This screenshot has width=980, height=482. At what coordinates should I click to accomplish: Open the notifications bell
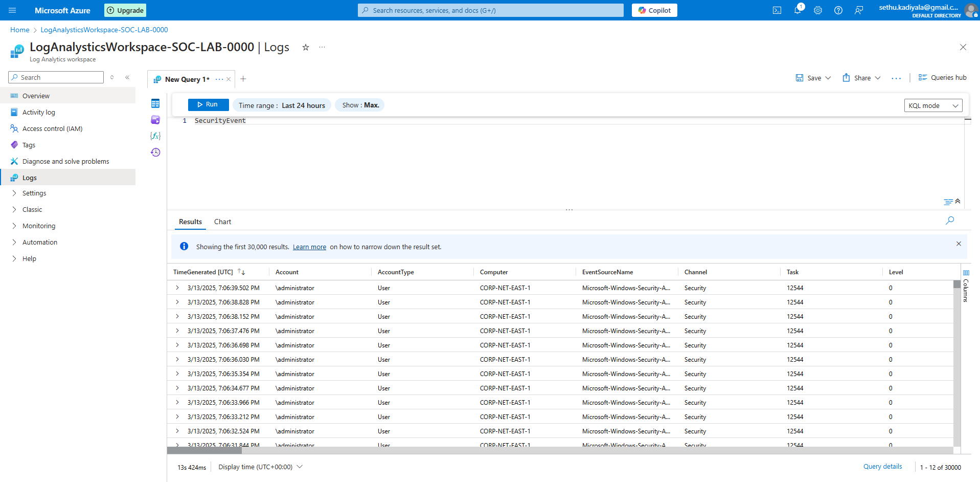[x=797, y=10]
